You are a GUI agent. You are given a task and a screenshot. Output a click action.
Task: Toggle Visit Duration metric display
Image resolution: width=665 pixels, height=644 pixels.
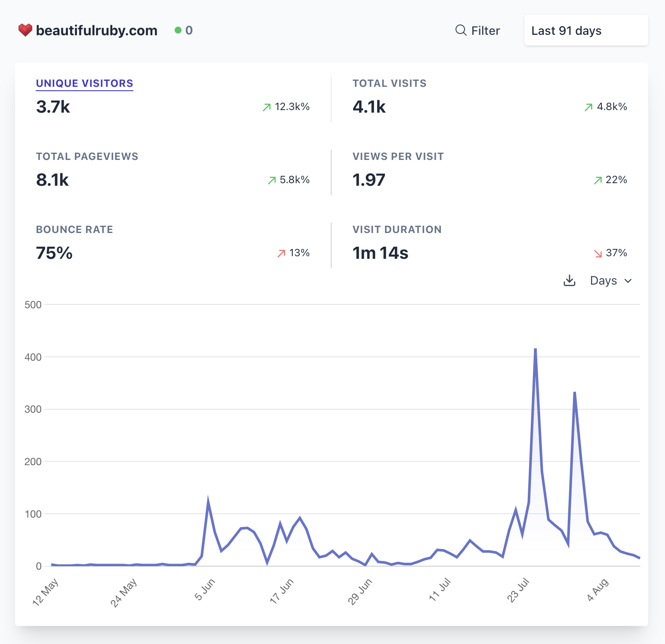tap(397, 230)
